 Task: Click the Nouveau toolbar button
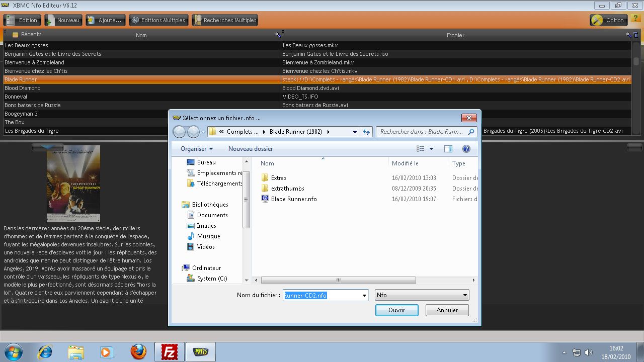(63, 20)
